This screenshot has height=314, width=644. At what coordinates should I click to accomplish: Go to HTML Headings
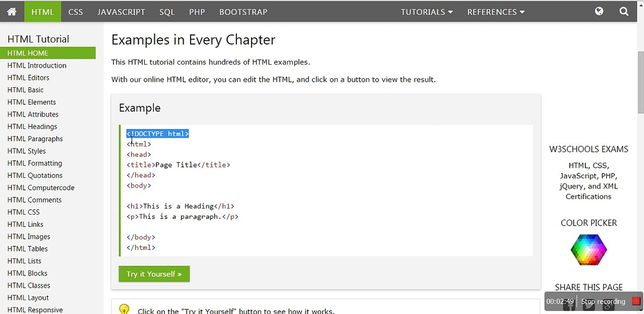point(32,126)
